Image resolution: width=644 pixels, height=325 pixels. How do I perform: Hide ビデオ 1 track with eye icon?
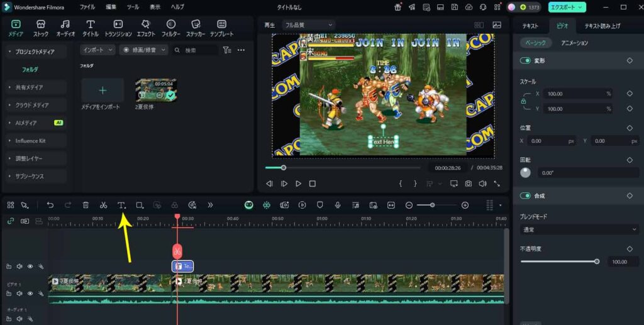click(x=30, y=294)
